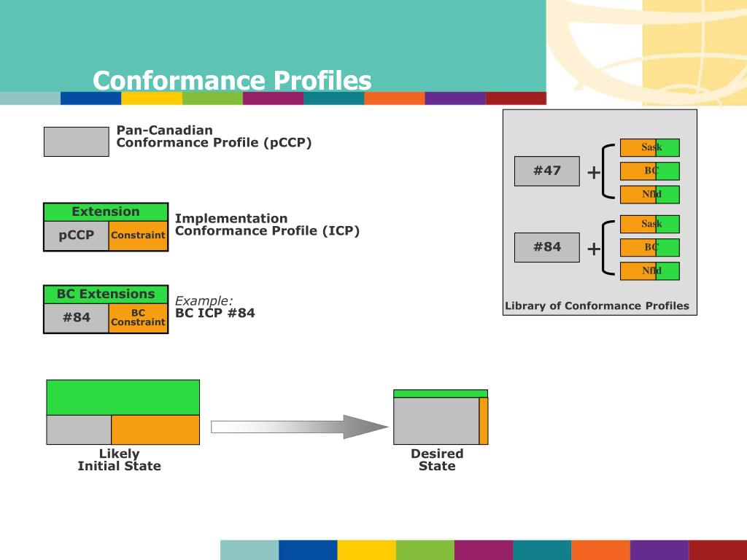Click the plus sign after library #84
This screenshot has width=747, height=560.
[594, 249]
